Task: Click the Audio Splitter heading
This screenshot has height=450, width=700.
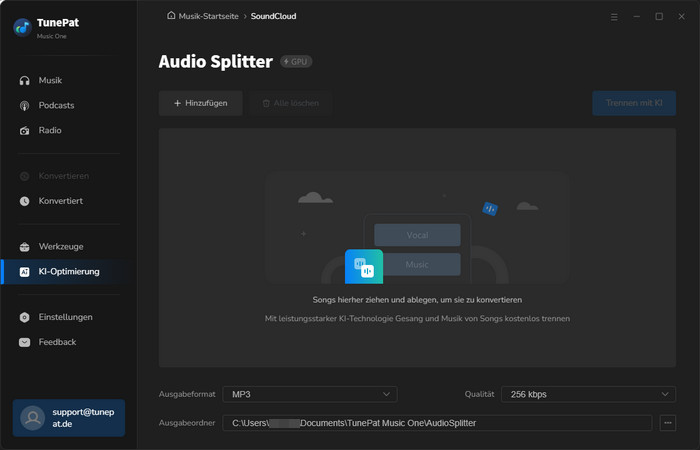Action: [216, 62]
